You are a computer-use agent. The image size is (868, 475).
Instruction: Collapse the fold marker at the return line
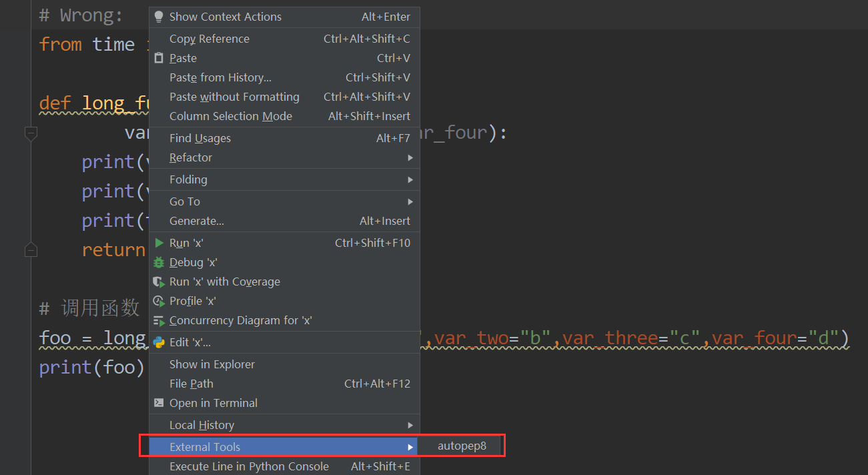[x=31, y=250]
